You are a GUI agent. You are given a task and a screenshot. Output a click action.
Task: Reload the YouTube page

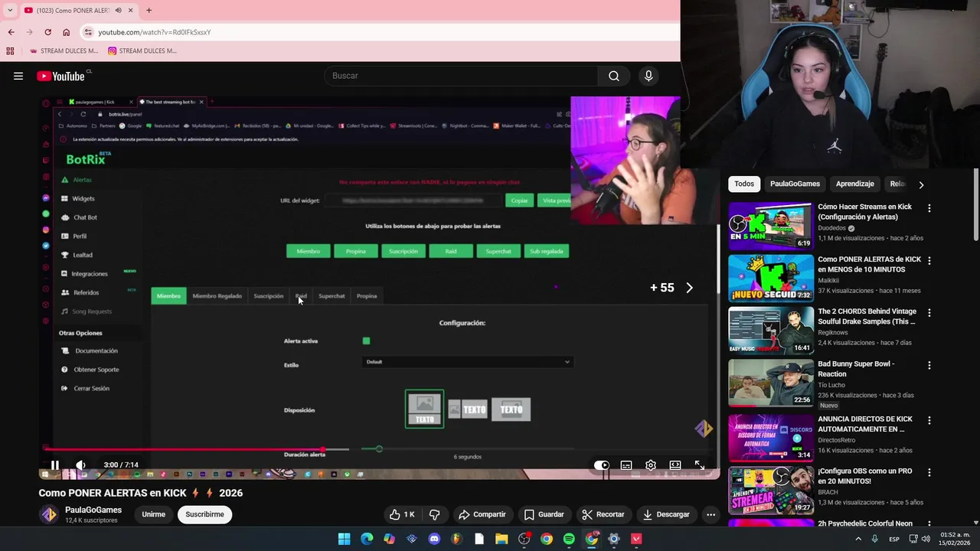pyautogui.click(x=47, y=32)
